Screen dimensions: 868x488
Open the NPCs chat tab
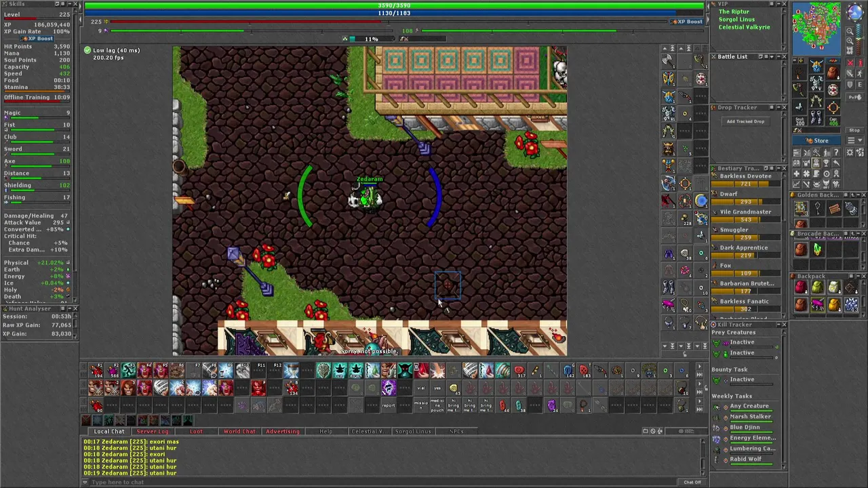point(456,431)
